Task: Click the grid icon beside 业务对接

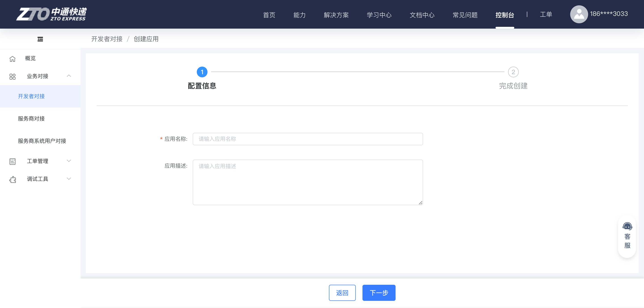Action: coord(13,76)
